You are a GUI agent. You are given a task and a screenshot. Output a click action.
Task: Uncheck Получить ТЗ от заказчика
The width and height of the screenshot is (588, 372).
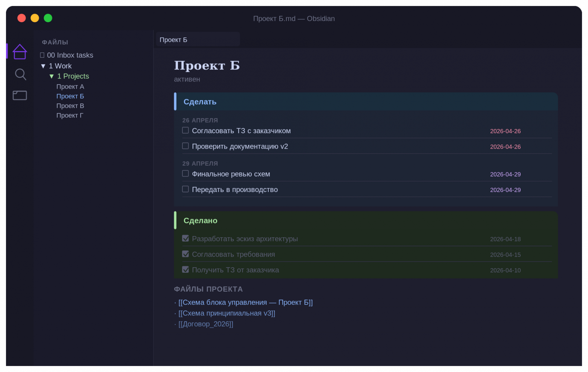click(x=185, y=269)
